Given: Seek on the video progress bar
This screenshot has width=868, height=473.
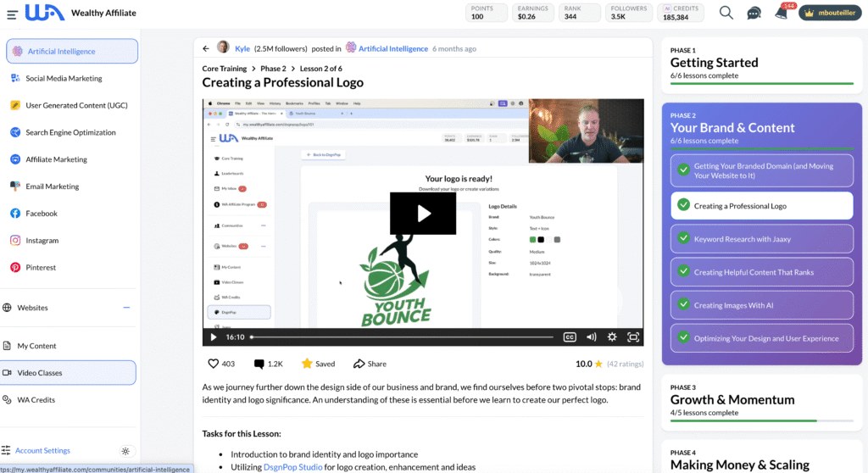Looking at the screenshot, I should (402, 337).
